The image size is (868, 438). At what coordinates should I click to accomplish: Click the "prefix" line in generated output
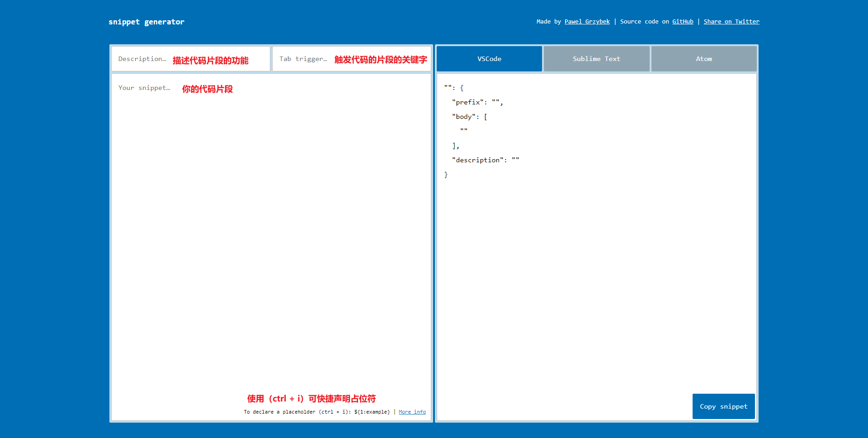(x=477, y=103)
